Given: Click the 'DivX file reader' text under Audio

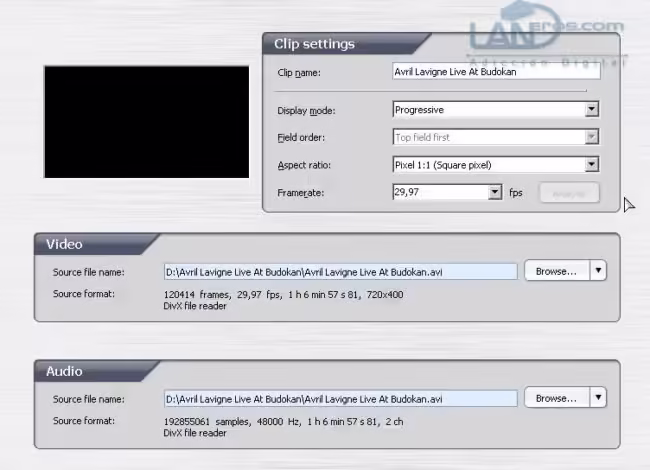Looking at the screenshot, I should click(195, 433).
